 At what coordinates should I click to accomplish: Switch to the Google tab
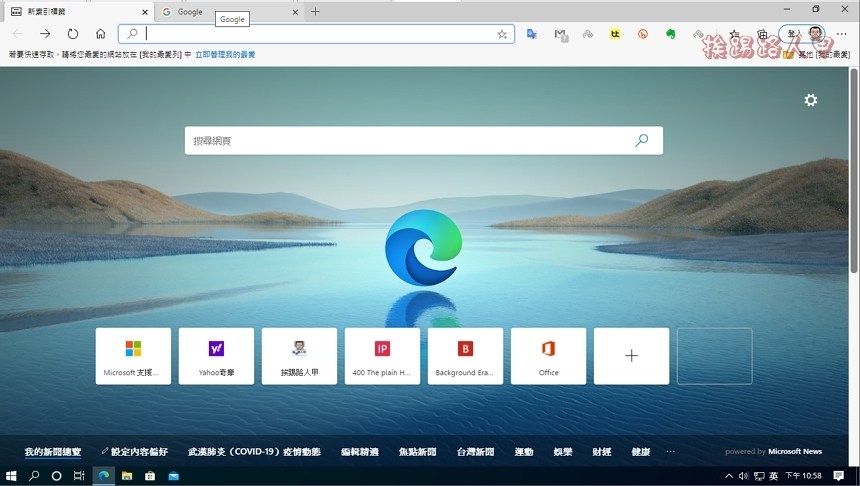[229, 12]
